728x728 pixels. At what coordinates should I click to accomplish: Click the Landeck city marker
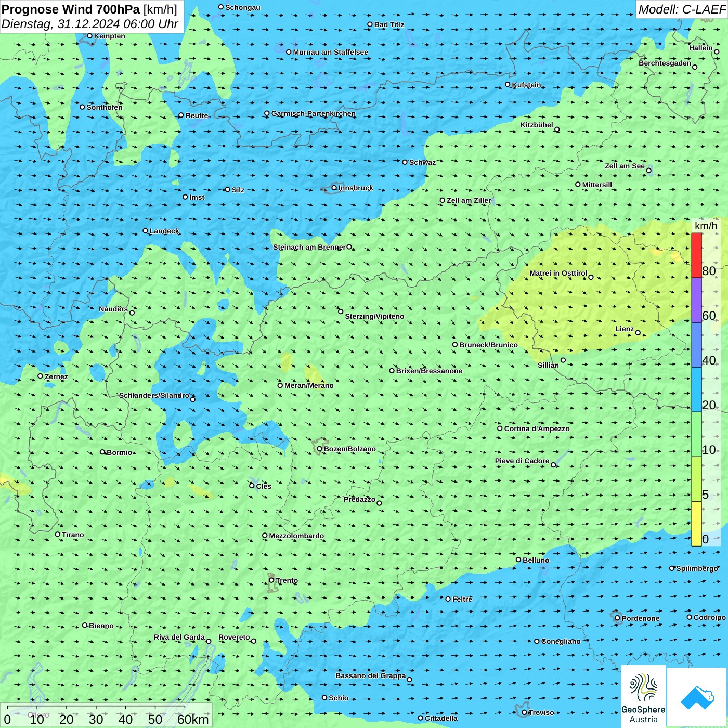click(x=146, y=231)
